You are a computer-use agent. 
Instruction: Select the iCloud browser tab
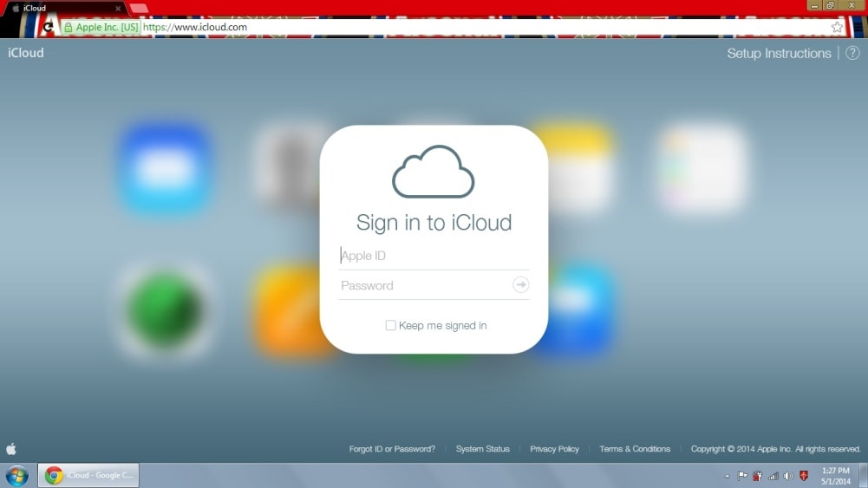(x=65, y=9)
